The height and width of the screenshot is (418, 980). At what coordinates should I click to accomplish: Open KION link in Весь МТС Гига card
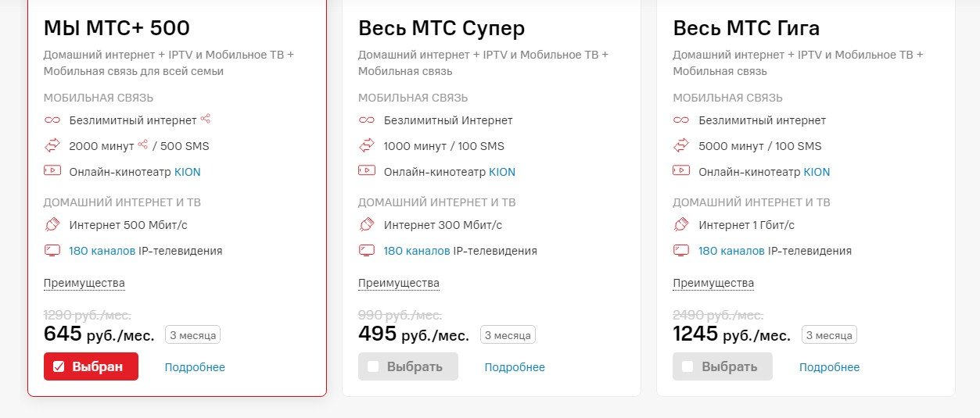tap(817, 172)
